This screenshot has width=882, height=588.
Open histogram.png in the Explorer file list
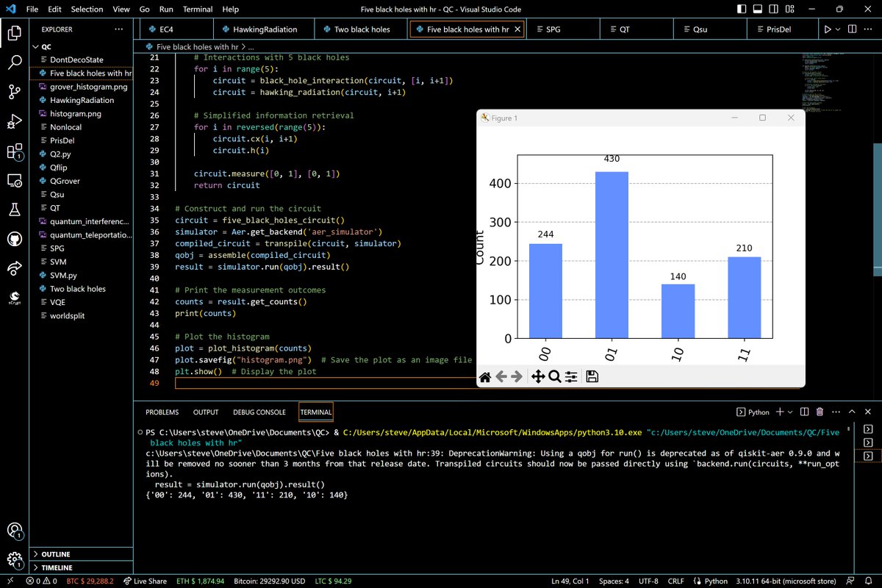pos(75,114)
